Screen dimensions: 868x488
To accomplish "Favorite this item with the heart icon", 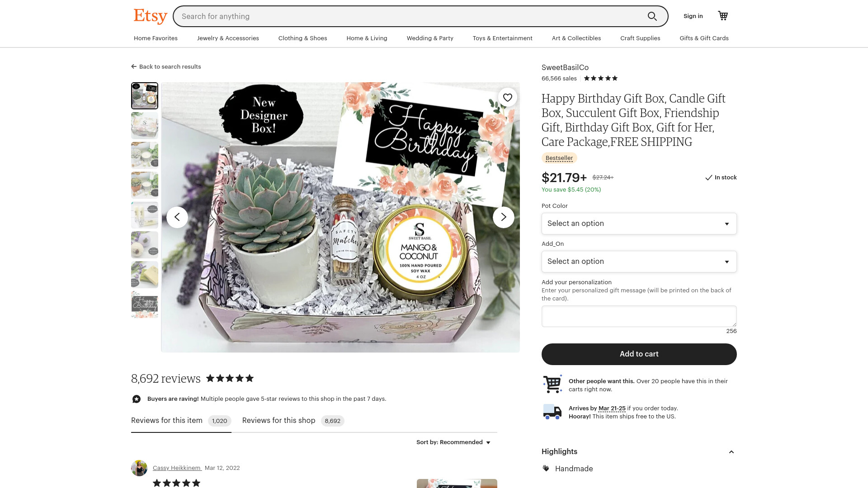I will pyautogui.click(x=508, y=98).
